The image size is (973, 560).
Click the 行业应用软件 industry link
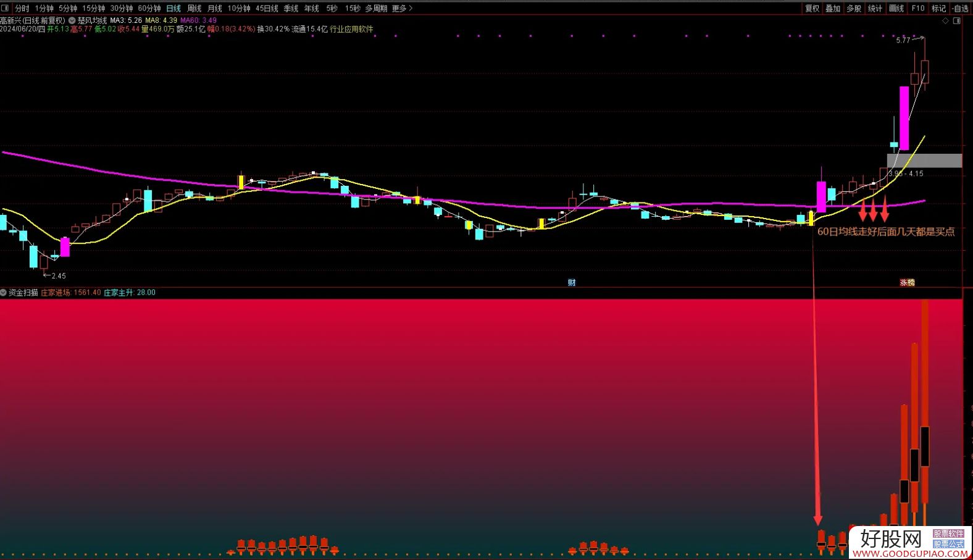pos(352,29)
